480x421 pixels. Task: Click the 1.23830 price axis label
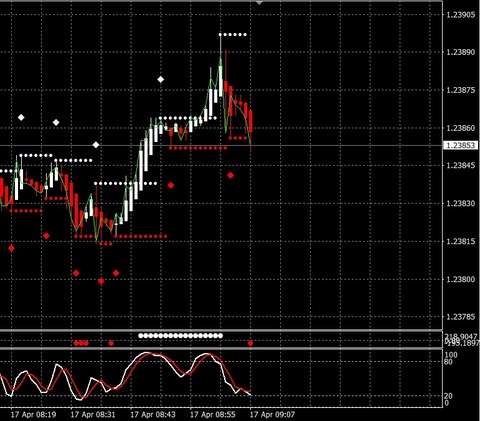pos(461,203)
